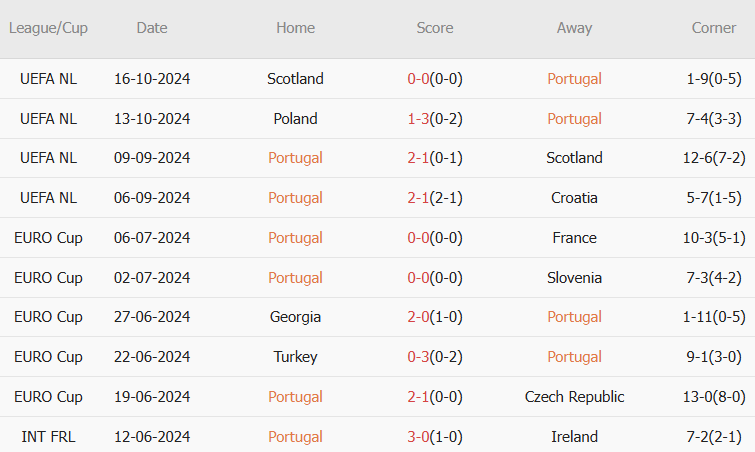Click the Away column header
The height and width of the screenshot is (452, 755).
click(x=574, y=28)
